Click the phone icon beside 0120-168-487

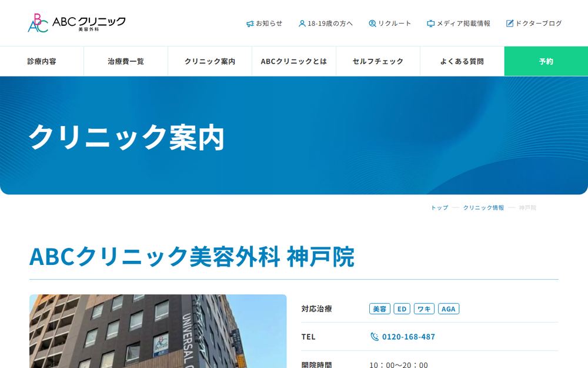click(374, 336)
